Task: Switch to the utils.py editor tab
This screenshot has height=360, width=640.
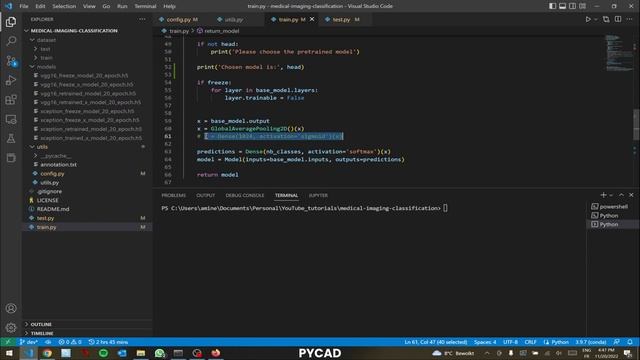Action: (x=233, y=19)
